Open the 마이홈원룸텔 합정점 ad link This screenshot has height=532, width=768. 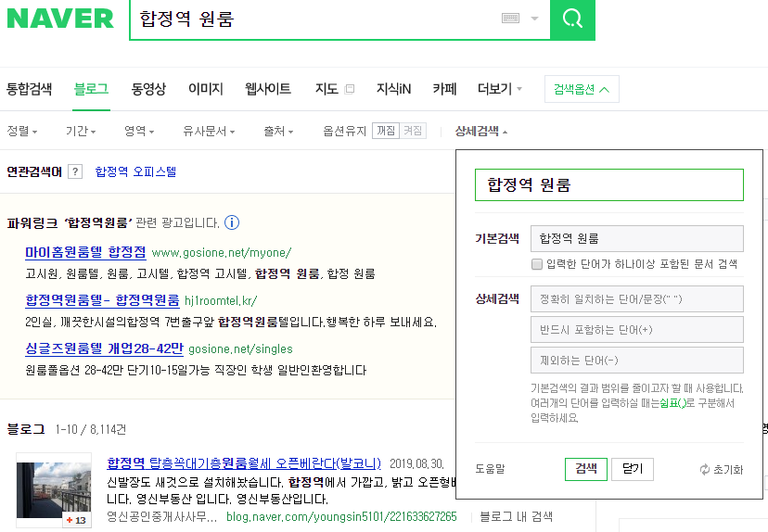pyautogui.click(x=85, y=252)
